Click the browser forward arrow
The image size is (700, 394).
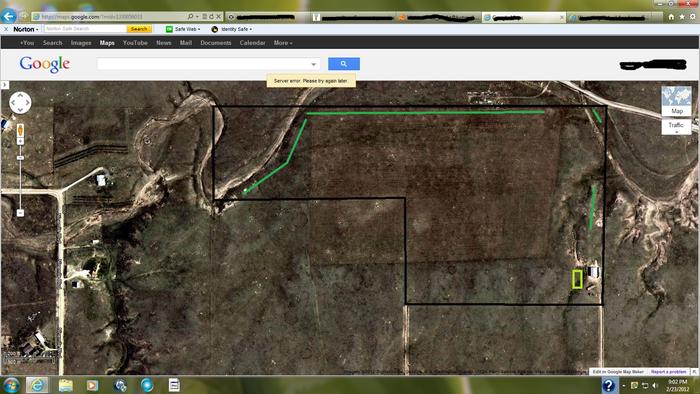(x=23, y=17)
